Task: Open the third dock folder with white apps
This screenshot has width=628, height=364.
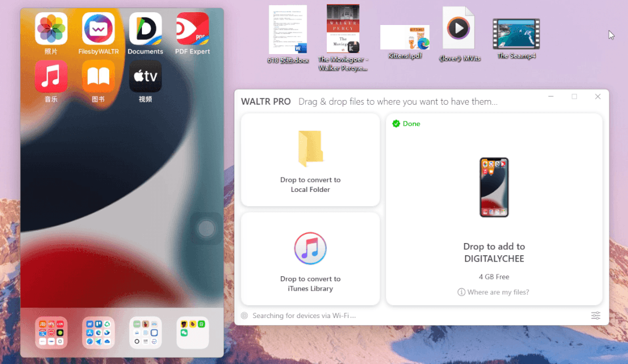Action: tap(145, 333)
